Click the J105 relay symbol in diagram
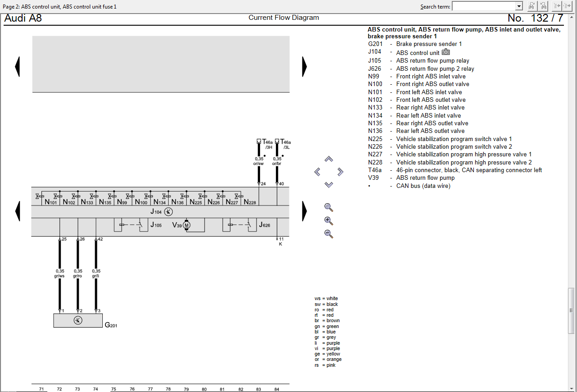 tap(132, 225)
